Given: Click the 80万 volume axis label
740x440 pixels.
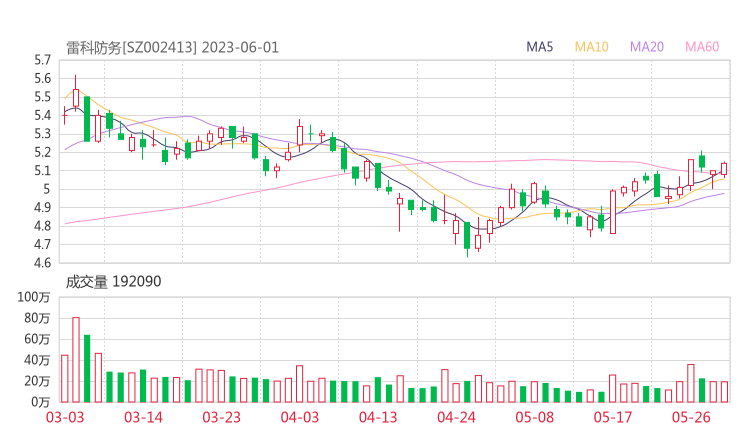Looking at the screenshot, I should click(37, 318).
